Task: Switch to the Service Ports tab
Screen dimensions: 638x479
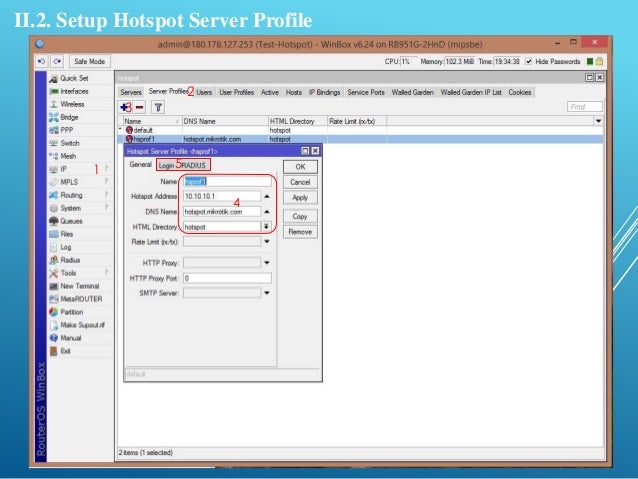Action: point(366,92)
